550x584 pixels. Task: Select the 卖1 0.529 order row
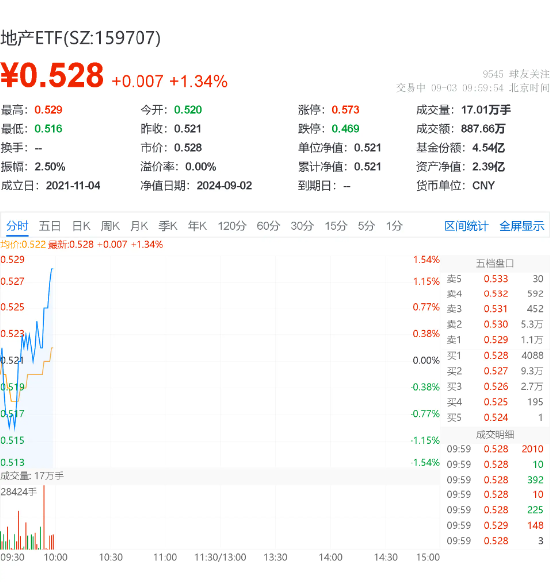tap(495, 340)
